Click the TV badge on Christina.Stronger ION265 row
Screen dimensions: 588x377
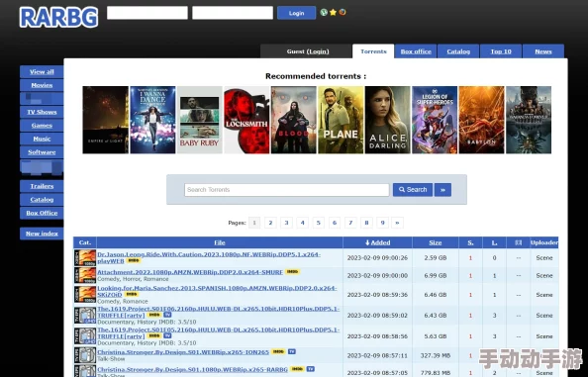coord(292,352)
